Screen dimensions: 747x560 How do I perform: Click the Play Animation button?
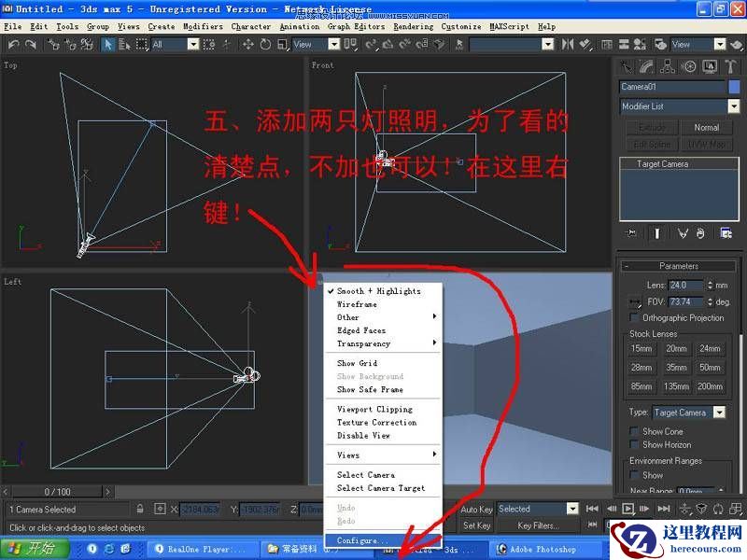(x=627, y=509)
